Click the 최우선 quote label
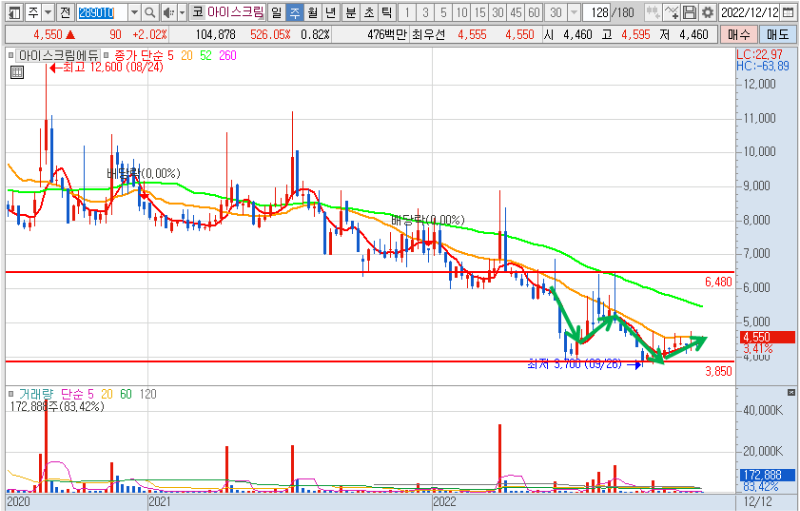The image size is (800, 511). (x=429, y=35)
